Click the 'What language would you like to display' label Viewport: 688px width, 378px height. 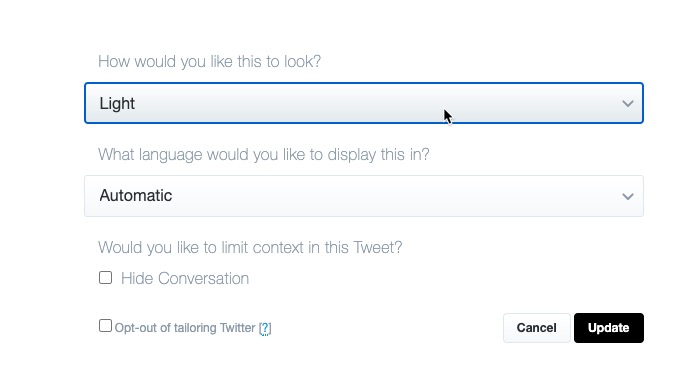[x=264, y=155]
